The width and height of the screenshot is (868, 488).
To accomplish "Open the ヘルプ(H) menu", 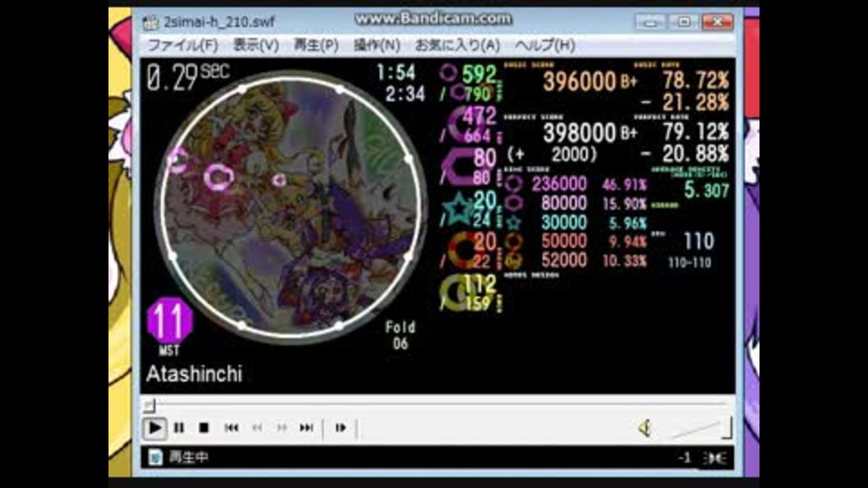I will [x=544, y=45].
